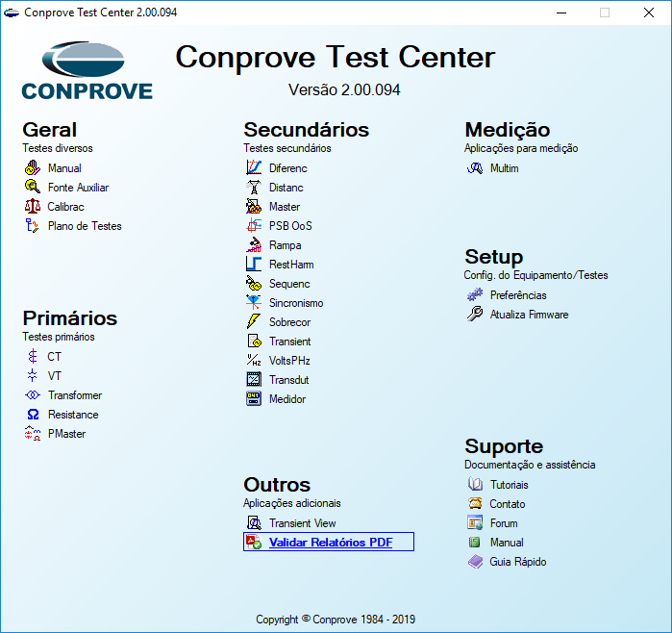672x633 pixels.
Task: Launch the VoltsPHz test label
Action: point(289,361)
